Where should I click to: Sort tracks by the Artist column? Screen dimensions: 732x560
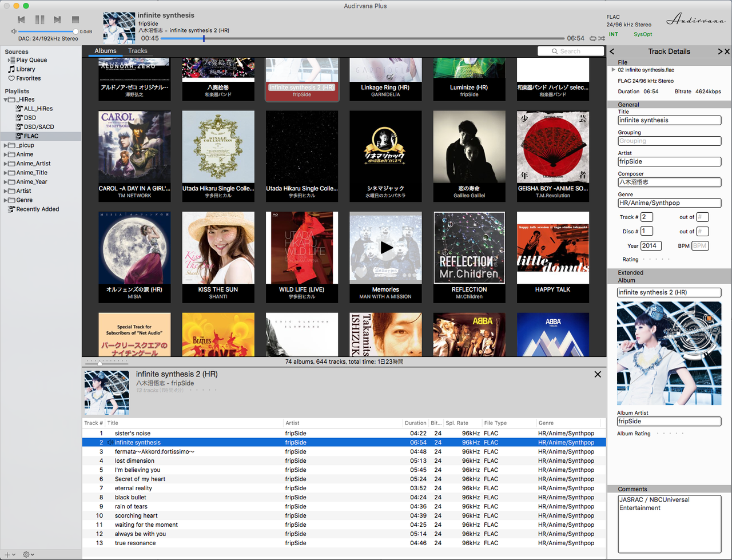(x=343, y=423)
